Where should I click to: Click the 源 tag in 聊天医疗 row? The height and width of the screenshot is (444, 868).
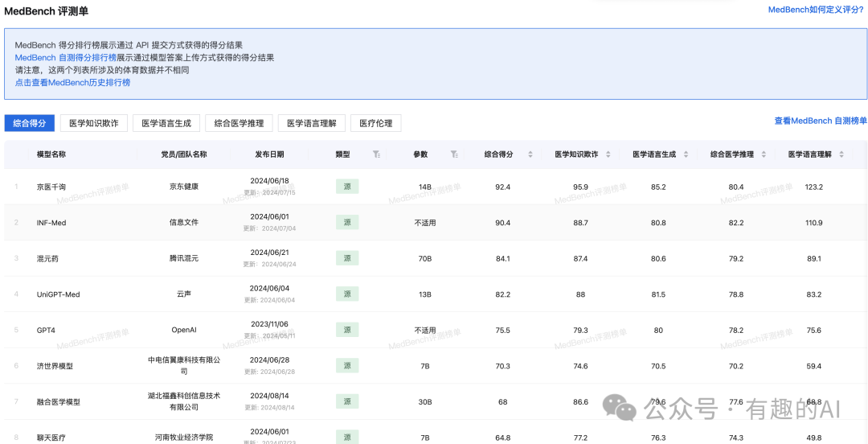click(347, 437)
